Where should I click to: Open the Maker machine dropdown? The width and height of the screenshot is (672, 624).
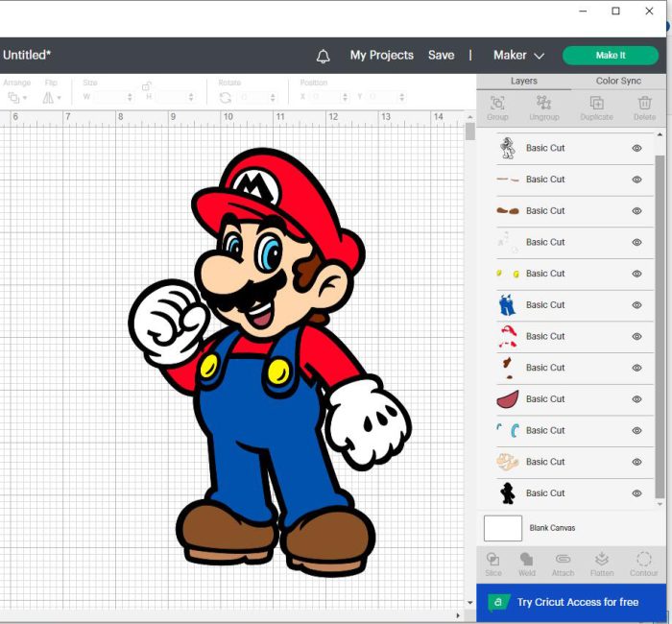click(518, 56)
